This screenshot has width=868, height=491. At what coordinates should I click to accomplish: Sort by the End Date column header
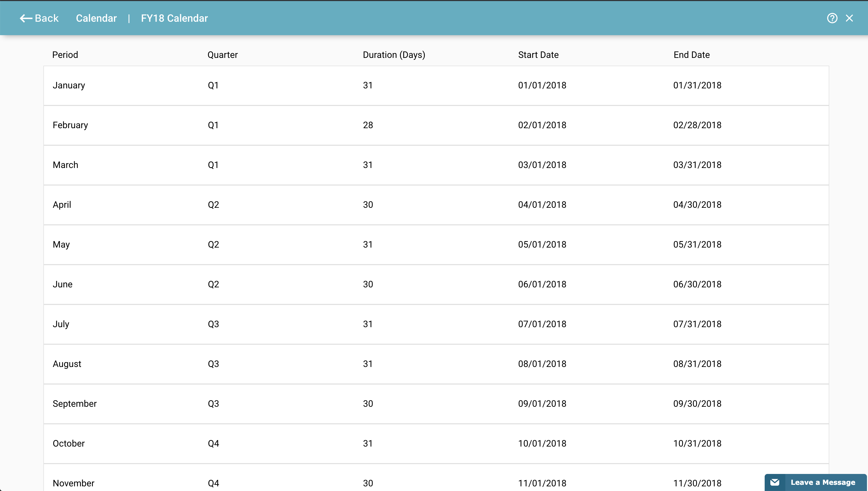click(x=691, y=55)
